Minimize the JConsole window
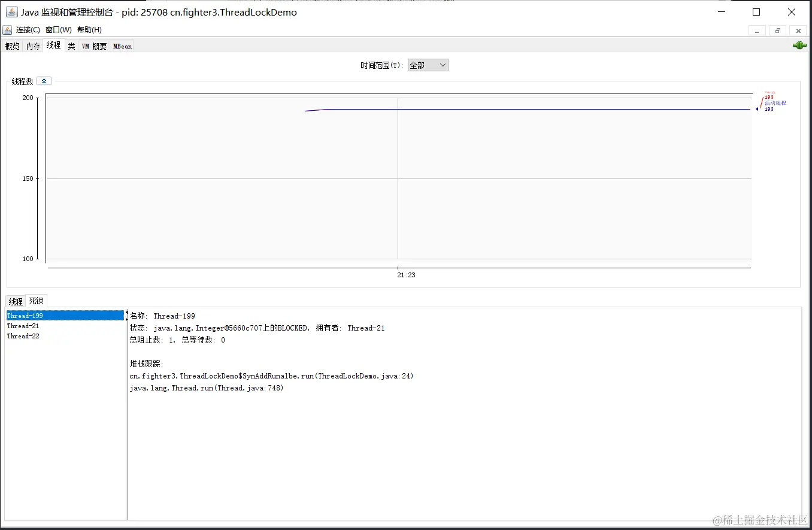 [720, 12]
